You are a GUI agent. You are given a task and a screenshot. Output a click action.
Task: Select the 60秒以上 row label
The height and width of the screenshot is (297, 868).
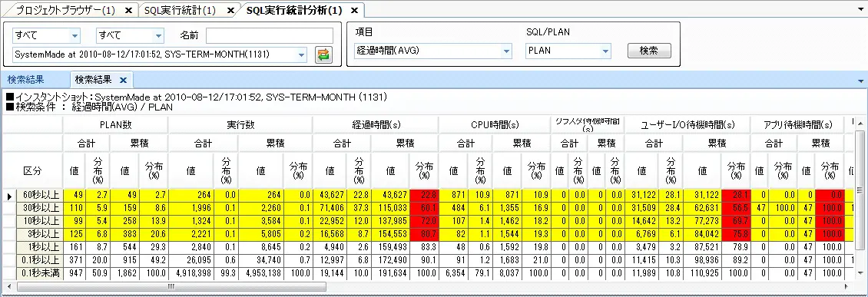point(41,195)
